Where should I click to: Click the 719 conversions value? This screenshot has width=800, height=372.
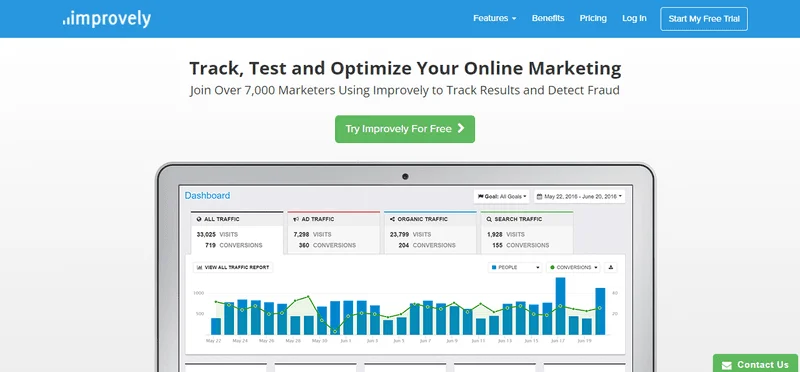pyautogui.click(x=210, y=245)
